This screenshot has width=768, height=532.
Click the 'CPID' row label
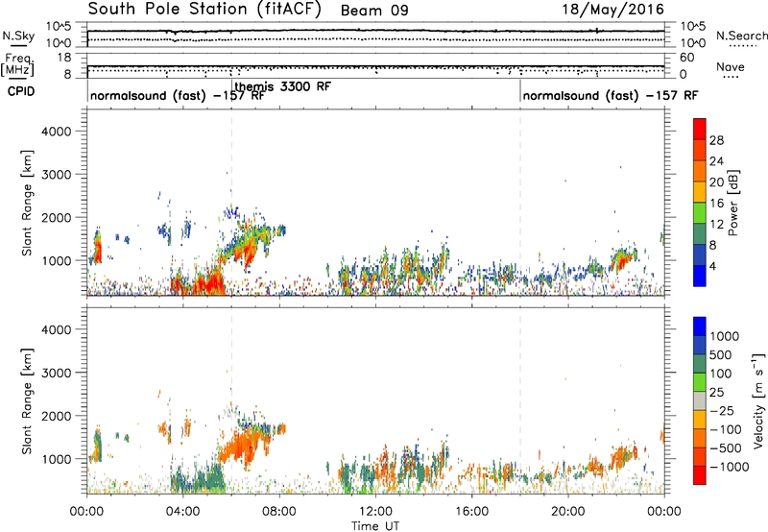[x=21, y=91]
